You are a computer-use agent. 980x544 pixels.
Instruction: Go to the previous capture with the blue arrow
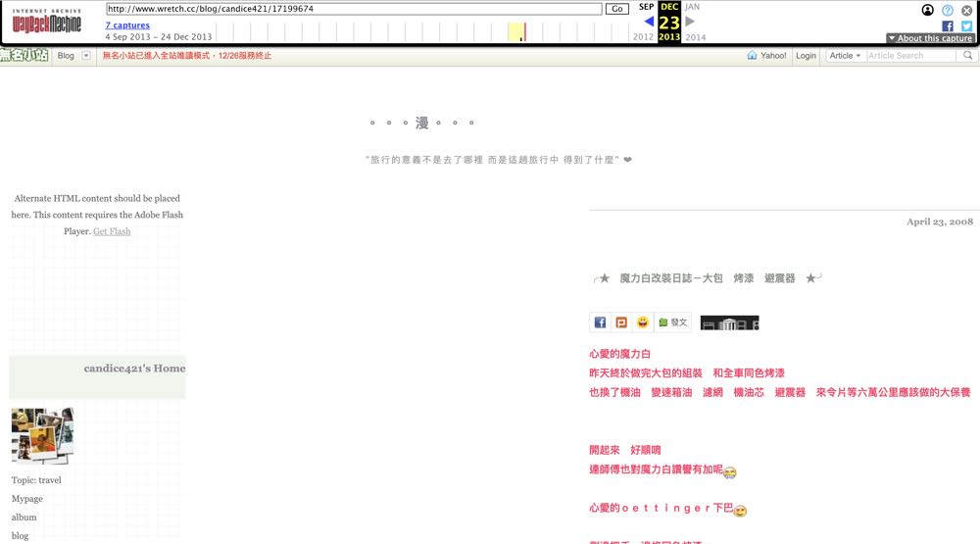[649, 22]
